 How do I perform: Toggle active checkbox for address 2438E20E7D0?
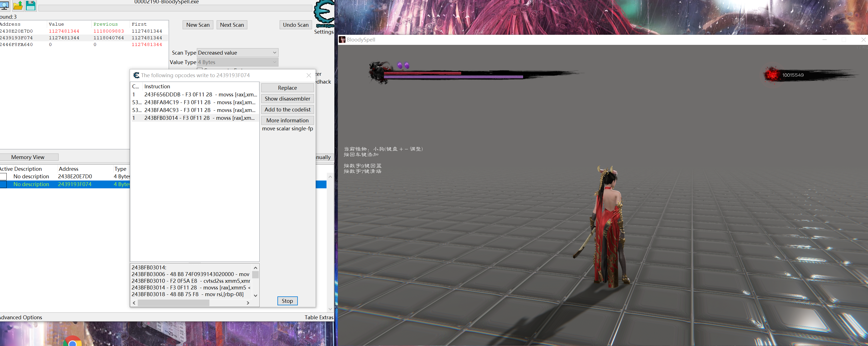point(3,177)
